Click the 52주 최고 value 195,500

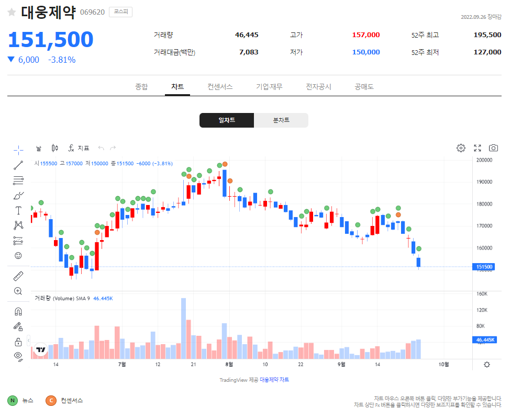point(487,35)
